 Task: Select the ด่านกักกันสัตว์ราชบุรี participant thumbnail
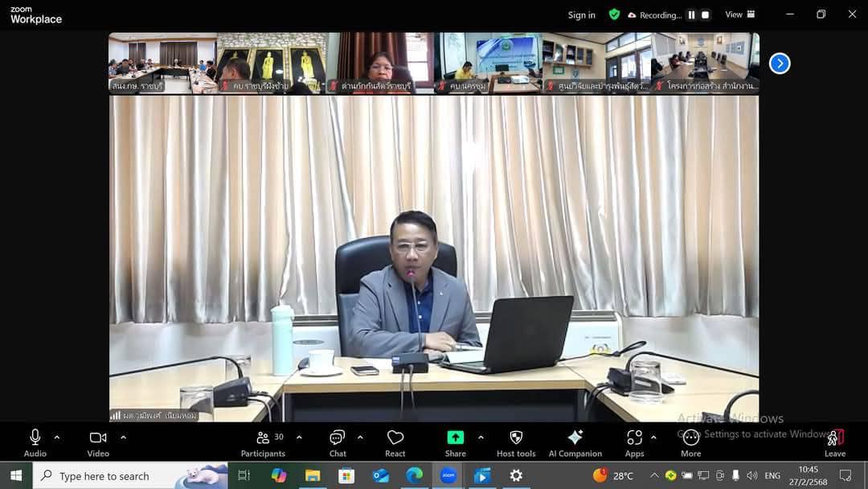[379, 63]
